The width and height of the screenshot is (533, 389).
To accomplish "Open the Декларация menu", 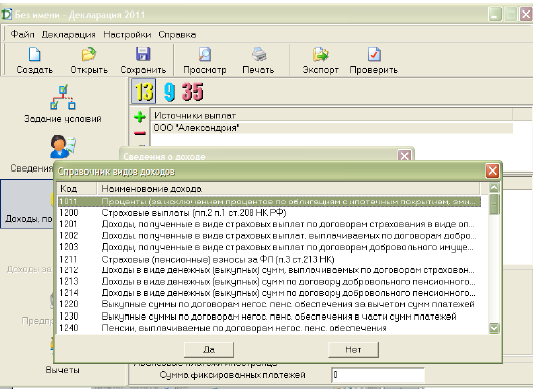I will point(68,34).
